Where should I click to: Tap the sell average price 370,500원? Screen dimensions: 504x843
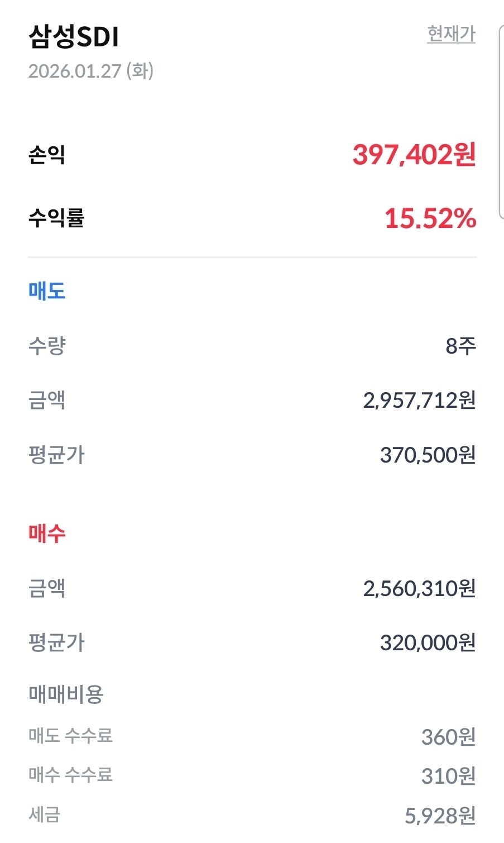click(428, 455)
